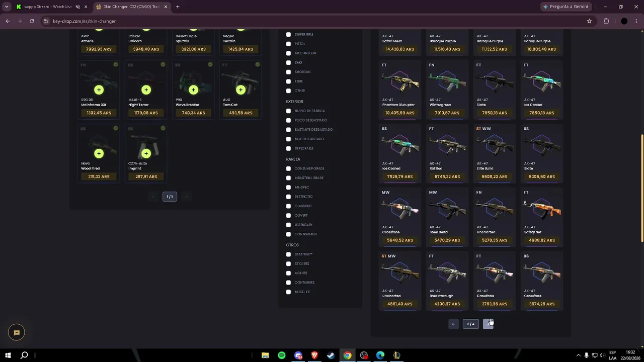Check the Covert rarity filter
The width and height of the screenshot is (644, 362).
(288, 215)
